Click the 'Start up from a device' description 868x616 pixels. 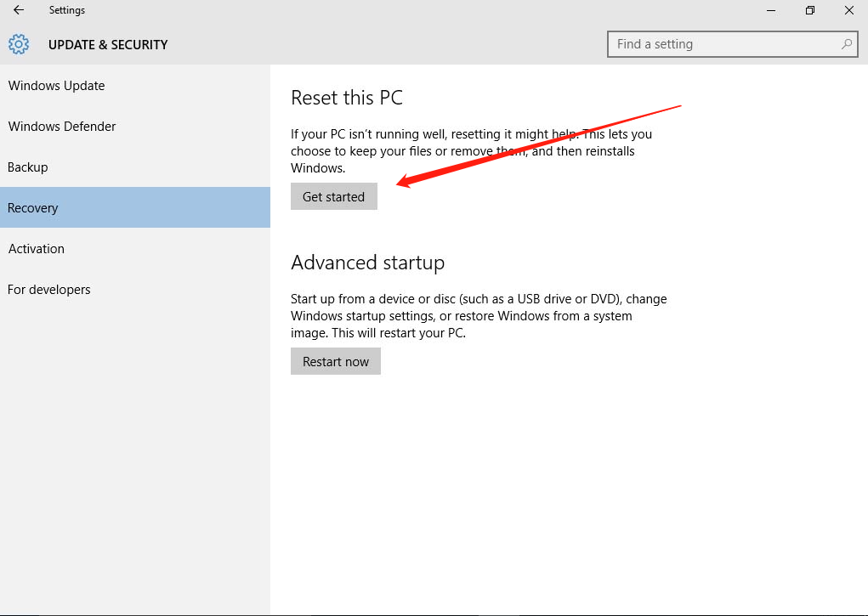click(479, 316)
